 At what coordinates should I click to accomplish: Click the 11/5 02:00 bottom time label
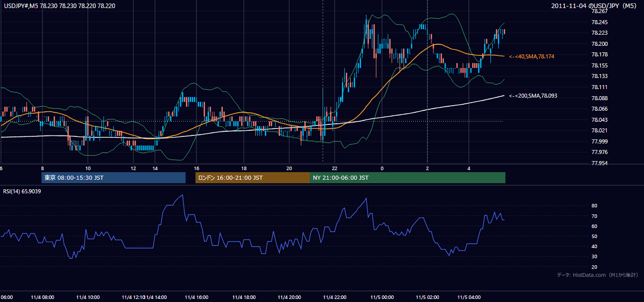click(427, 297)
